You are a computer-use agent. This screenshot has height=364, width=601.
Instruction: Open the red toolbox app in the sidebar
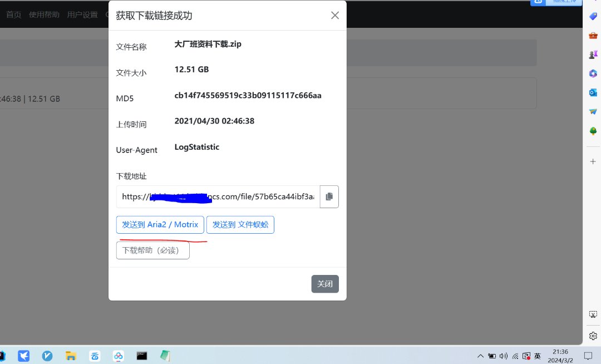(593, 36)
